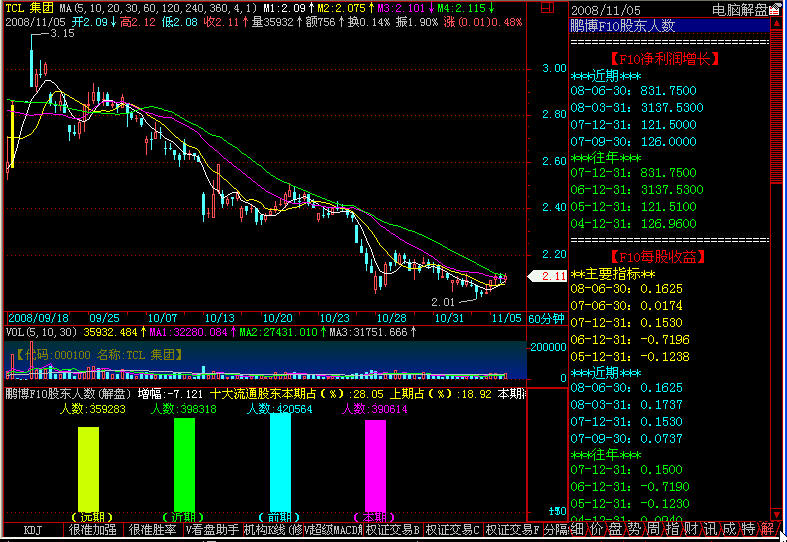The image size is (787, 542).
Task: Click the 10/28 date marker
Action: click(x=391, y=318)
